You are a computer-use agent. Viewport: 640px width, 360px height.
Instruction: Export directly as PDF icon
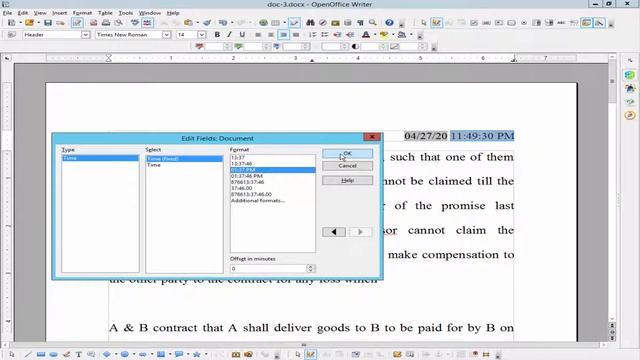[x=93, y=23]
